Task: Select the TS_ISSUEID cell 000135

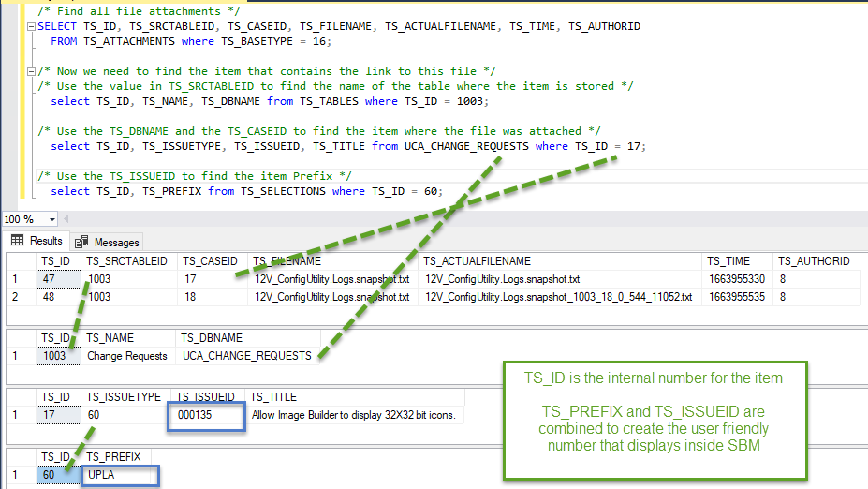Action: pos(206,415)
